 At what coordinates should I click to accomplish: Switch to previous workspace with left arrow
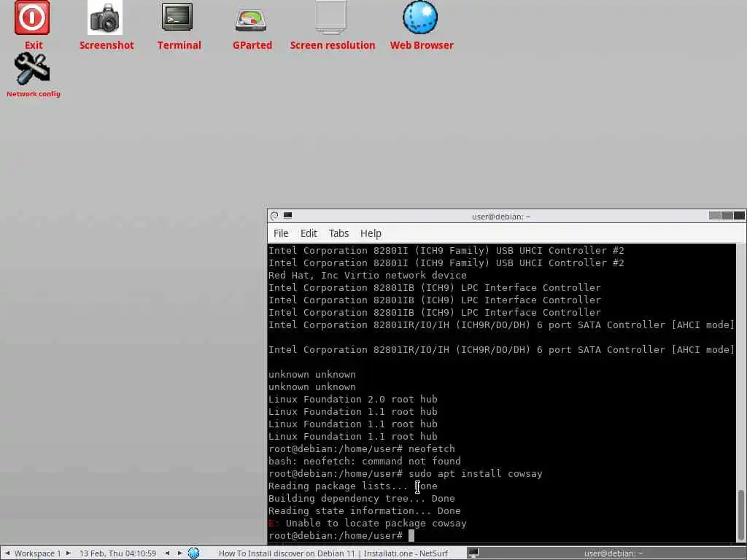point(7,553)
